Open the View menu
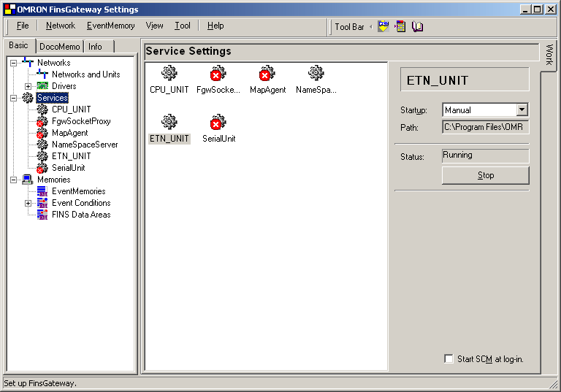Image resolution: width=561 pixels, height=392 pixels. click(x=154, y=26)
